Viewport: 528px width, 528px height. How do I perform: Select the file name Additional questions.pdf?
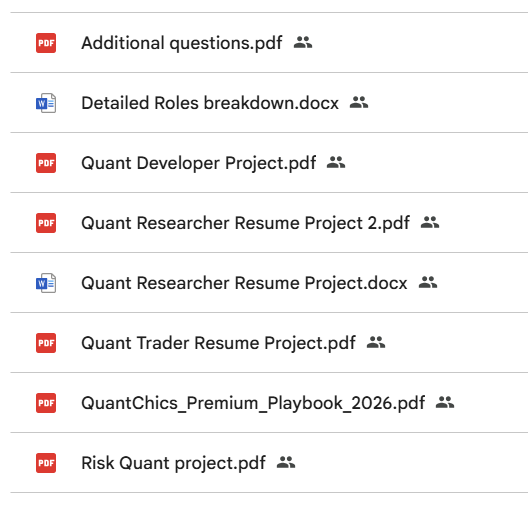(x=182, y=44)
